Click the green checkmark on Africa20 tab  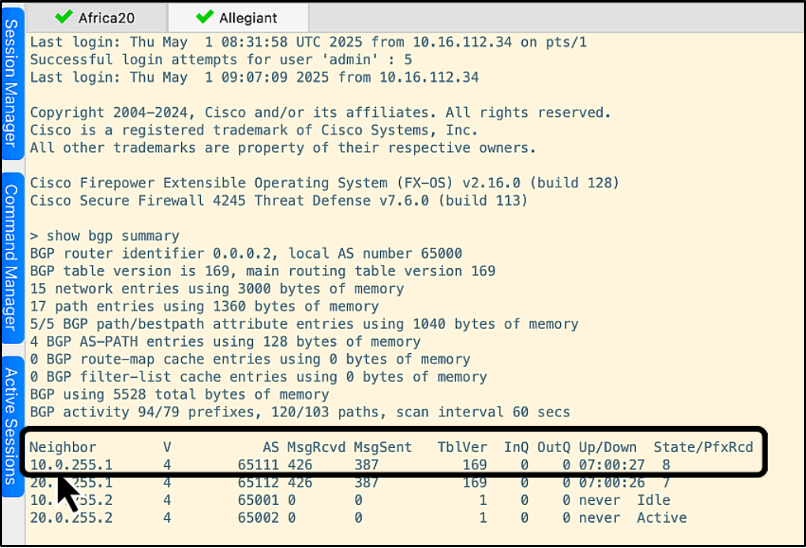(x=64, y=17)
